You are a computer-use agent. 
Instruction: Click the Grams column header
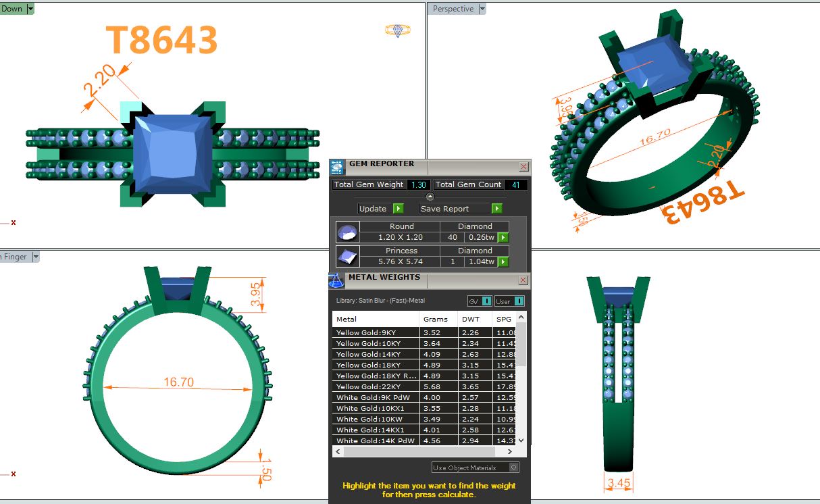pos(435,319)
